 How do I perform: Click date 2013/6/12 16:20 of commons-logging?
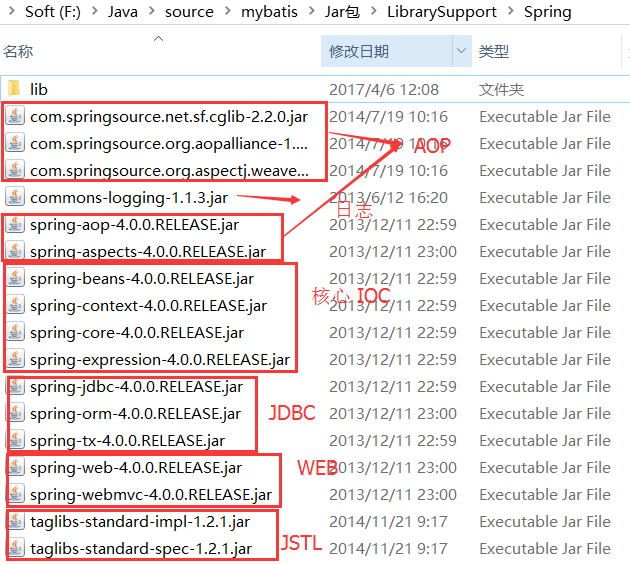(388, 197)
